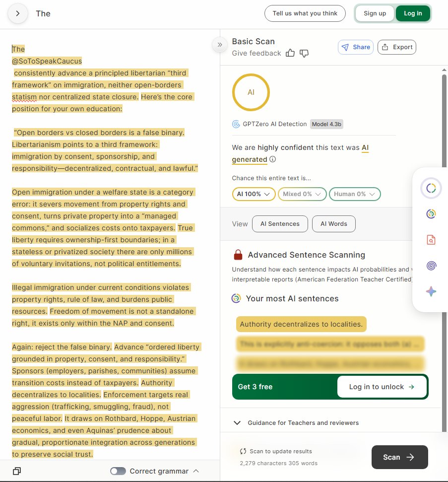Click the refresh icon beside Scan to update results
This screenshot has width=448, height=482.
pyautogui.click(x=243, y=451)
